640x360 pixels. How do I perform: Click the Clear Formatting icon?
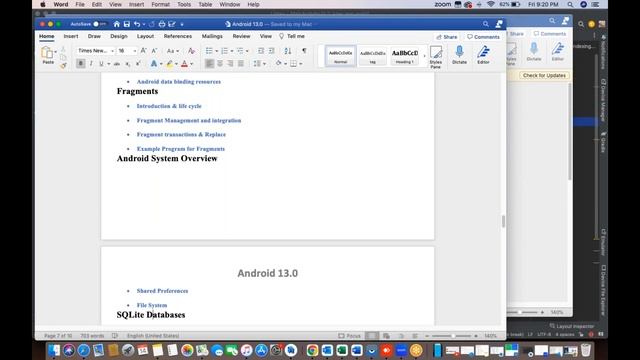tap(191, 51)
